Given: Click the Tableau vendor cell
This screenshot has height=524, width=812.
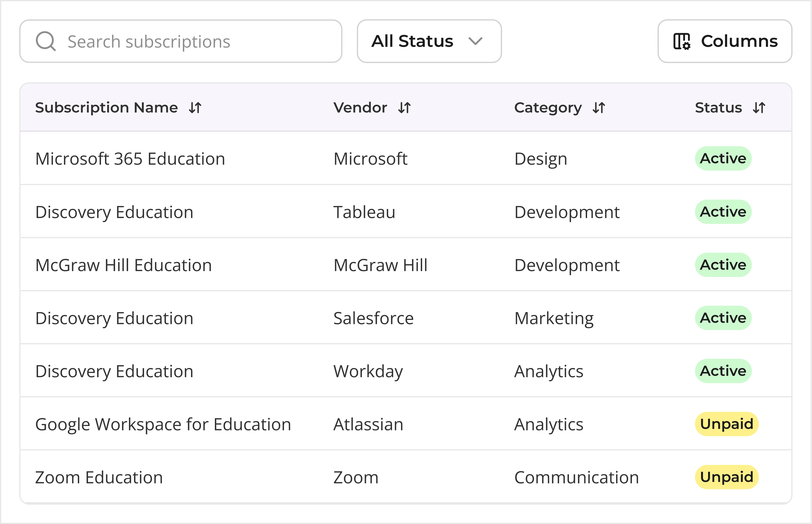Looking at the screenshot, I should 364,212.
